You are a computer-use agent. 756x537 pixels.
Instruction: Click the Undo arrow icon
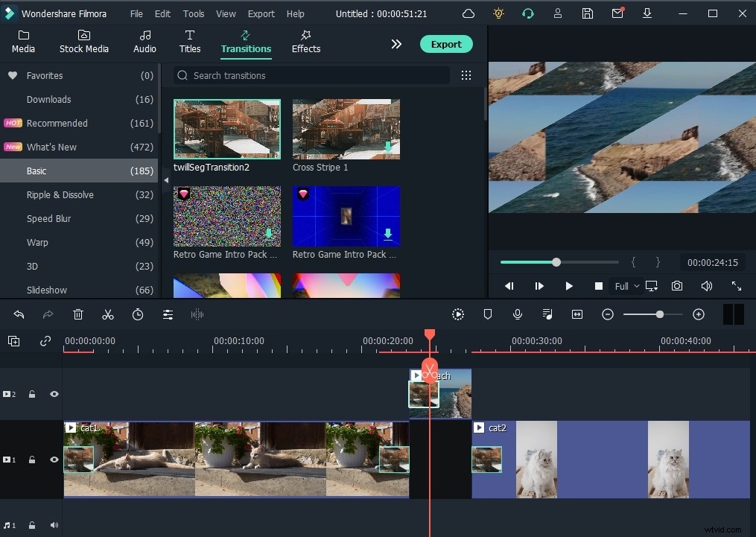pos(19,314)
